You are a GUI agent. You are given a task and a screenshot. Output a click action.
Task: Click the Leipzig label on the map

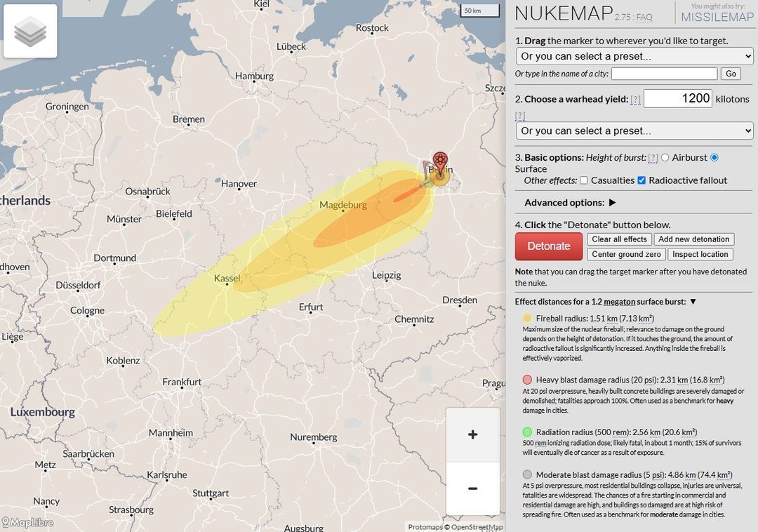[x=386, y=275]
